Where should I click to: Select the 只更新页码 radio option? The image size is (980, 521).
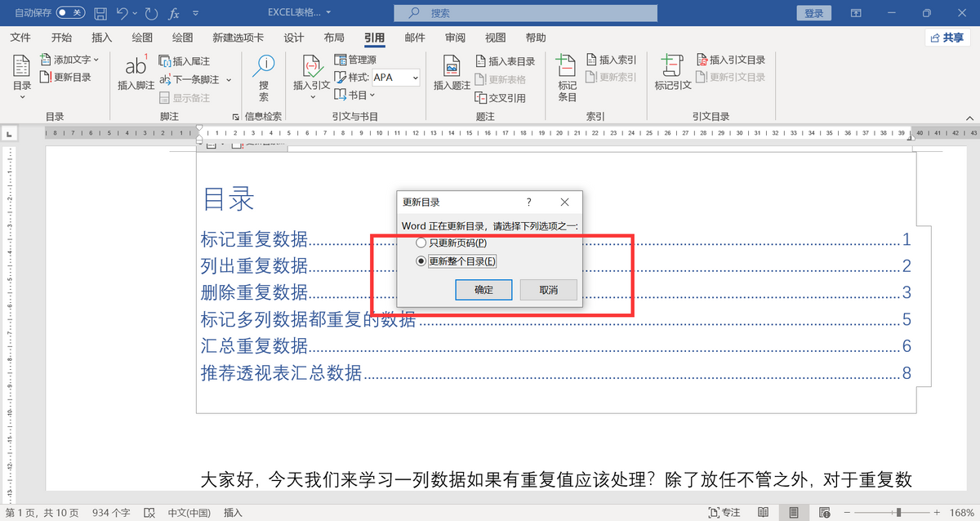coord(421,243)
